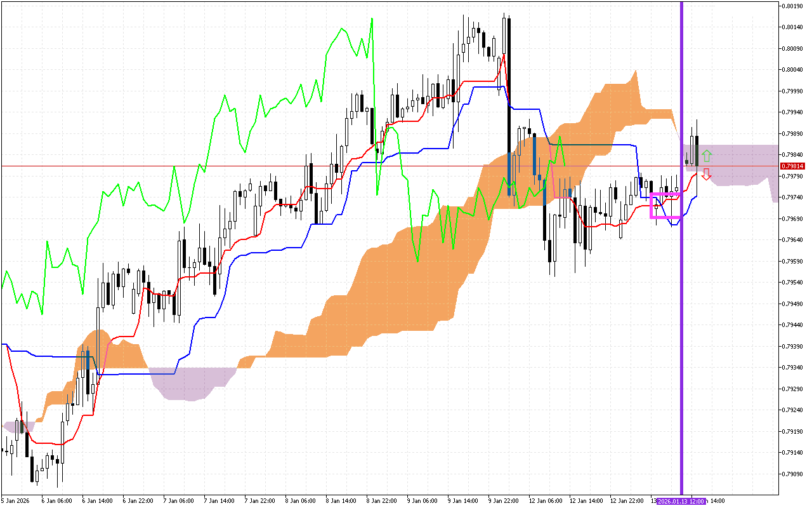
Task: Click the 0.79640 price axis label
Action: [793, 240]
